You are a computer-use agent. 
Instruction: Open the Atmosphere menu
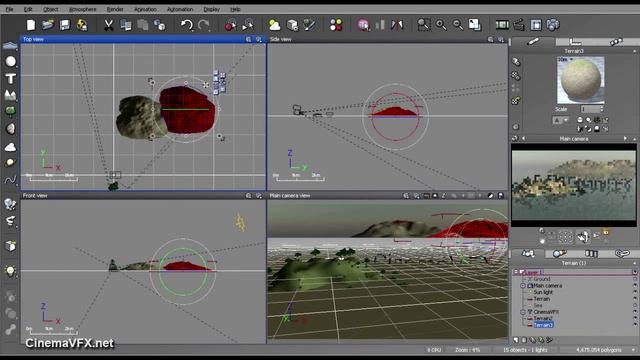pos(82,9)
